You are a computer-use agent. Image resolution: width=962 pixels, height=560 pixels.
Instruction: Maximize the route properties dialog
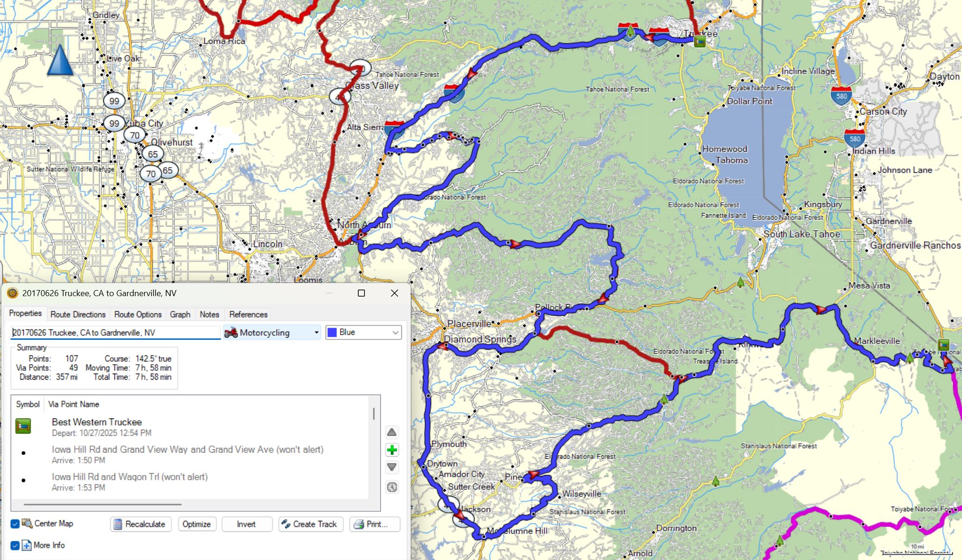pyautogui.click(x=361, y=293)
